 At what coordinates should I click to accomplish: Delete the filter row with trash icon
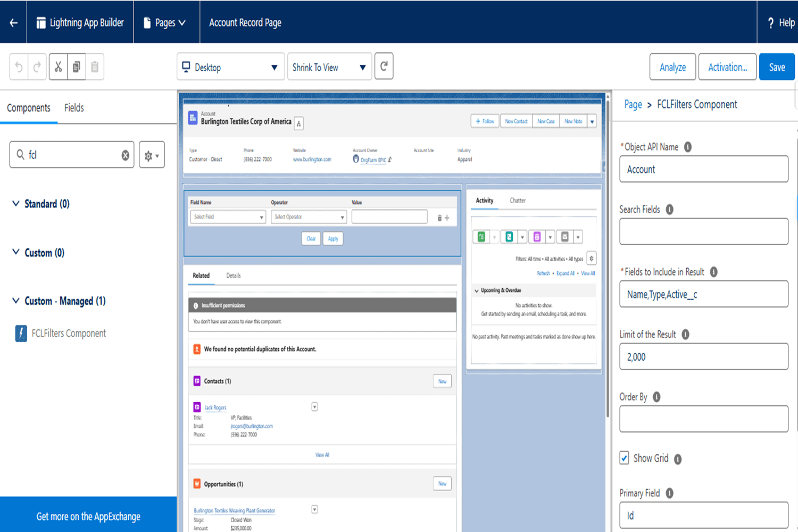(439, 218)
